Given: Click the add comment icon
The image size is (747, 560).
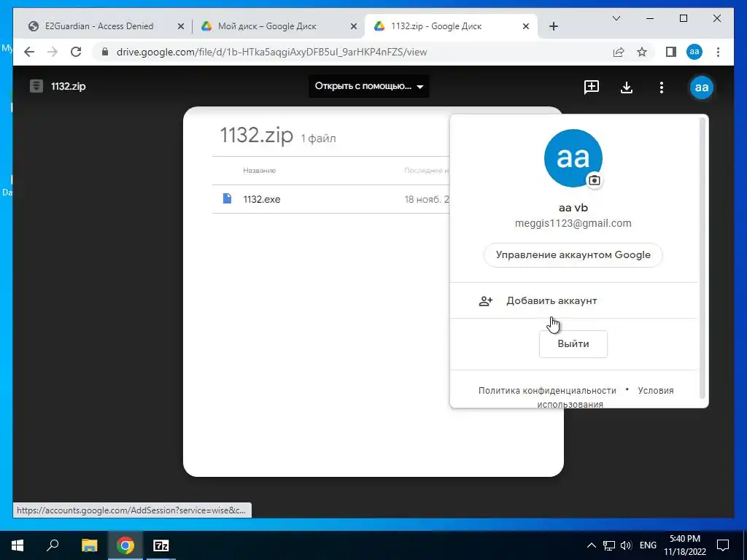Looking at the screenshot, I should 591,87.
